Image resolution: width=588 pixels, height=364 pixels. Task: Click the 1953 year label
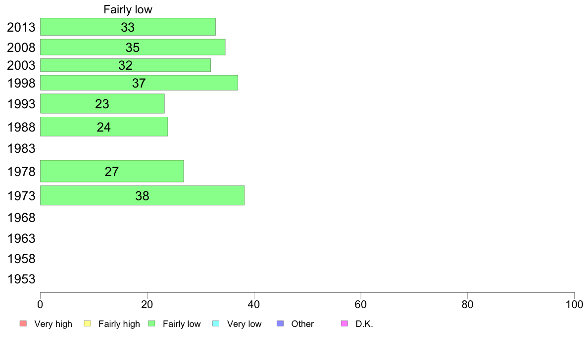pyautogui.click(x=21, y=279)
